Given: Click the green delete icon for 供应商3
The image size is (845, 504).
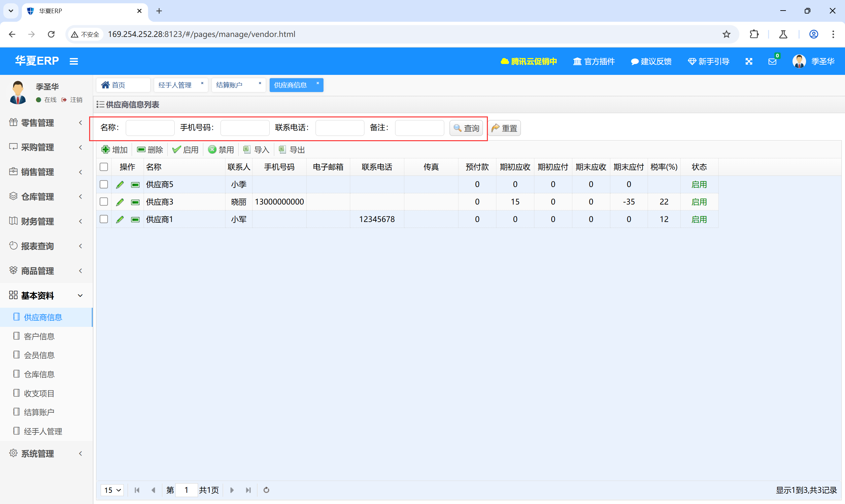Looking at the screenshot, I should pos(135,202).
